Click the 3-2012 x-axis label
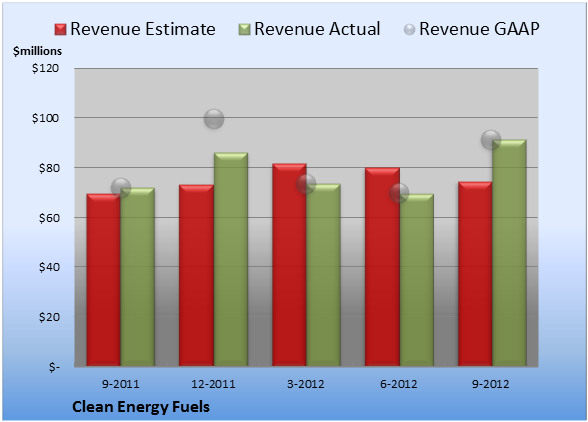588x422 pixels. 306,384
